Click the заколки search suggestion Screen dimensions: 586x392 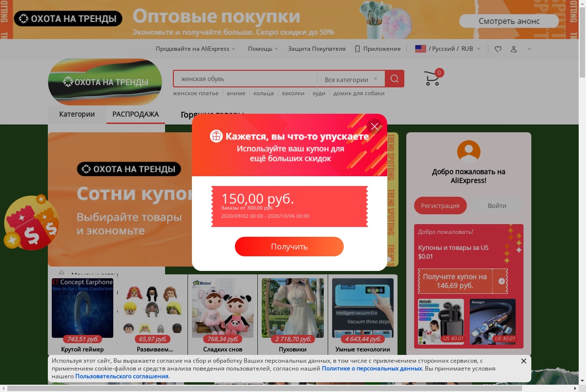[293, 93]
